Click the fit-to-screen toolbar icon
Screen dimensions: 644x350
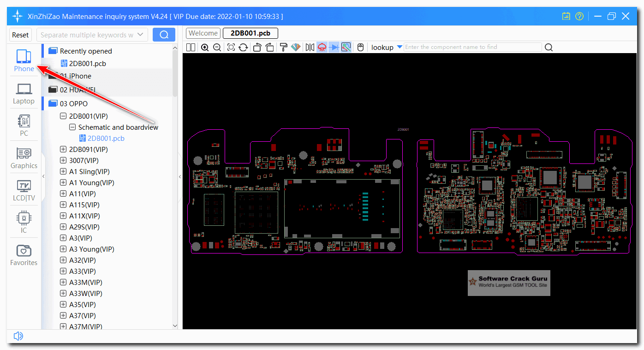(231, 47)
